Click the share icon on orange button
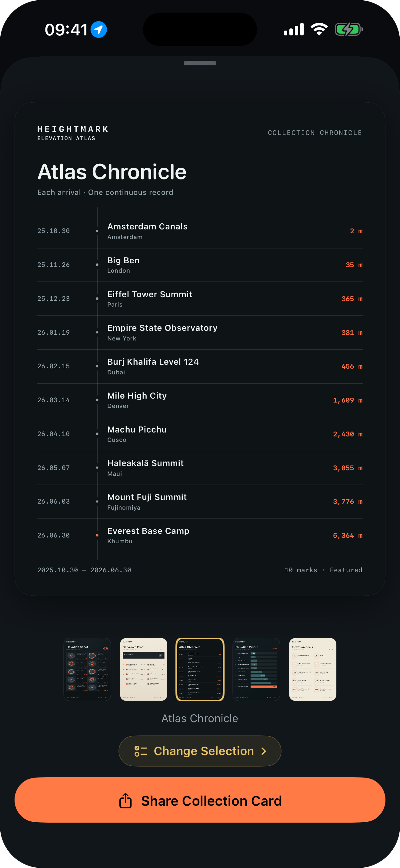 click(125, 800)
